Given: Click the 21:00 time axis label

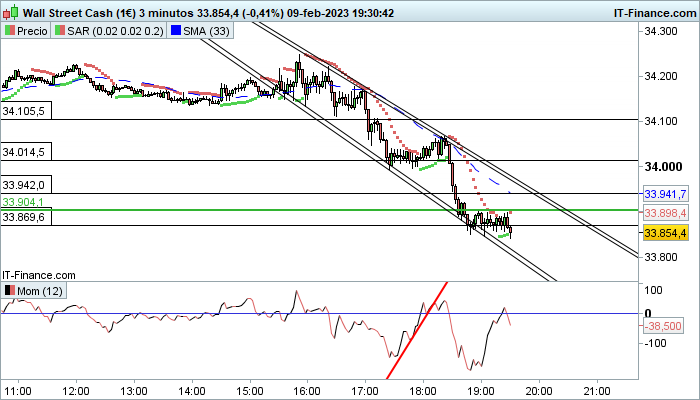Looking at the screenshot, I should (x=597, y=392).
